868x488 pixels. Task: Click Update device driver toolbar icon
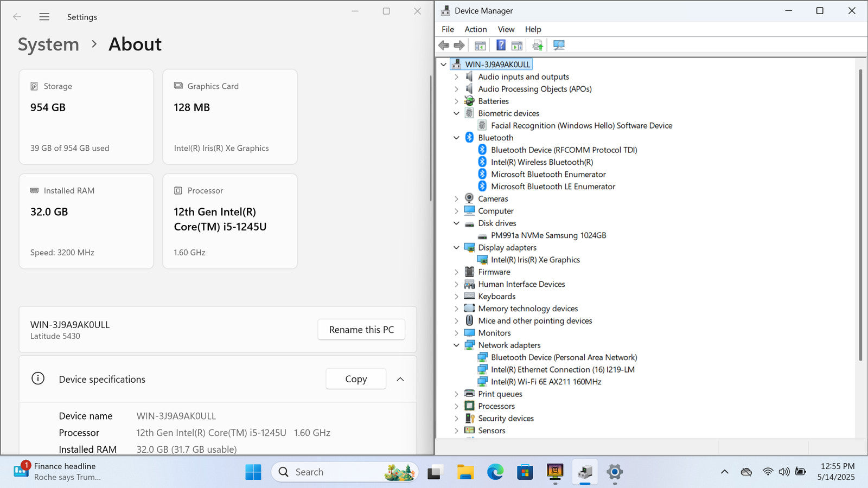537,46
